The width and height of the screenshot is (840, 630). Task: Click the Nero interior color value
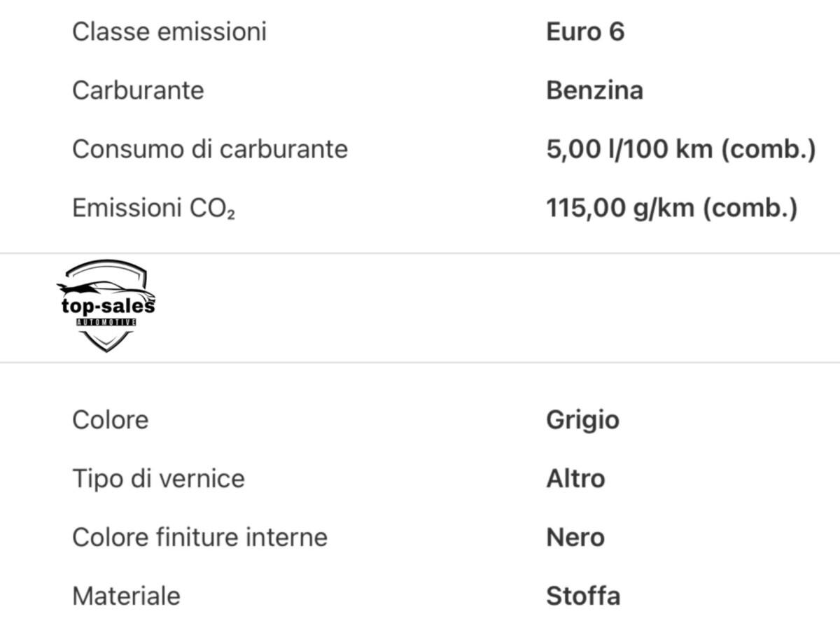(x=575, y=538)
